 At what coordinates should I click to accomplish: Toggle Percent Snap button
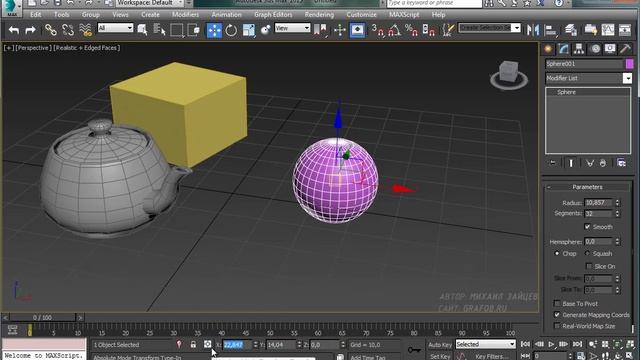click(x=411, y=30)
